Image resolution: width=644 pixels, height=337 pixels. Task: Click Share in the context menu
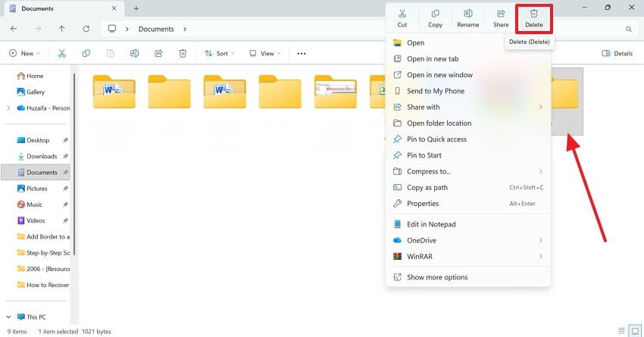pyautogui.click(x=501, y=19)
